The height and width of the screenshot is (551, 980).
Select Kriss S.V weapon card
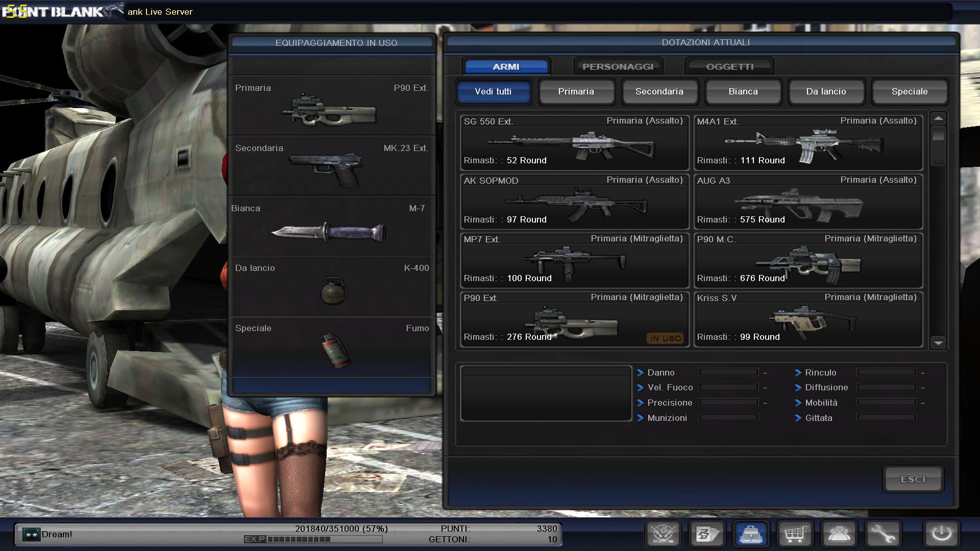[x=808, y=319]
